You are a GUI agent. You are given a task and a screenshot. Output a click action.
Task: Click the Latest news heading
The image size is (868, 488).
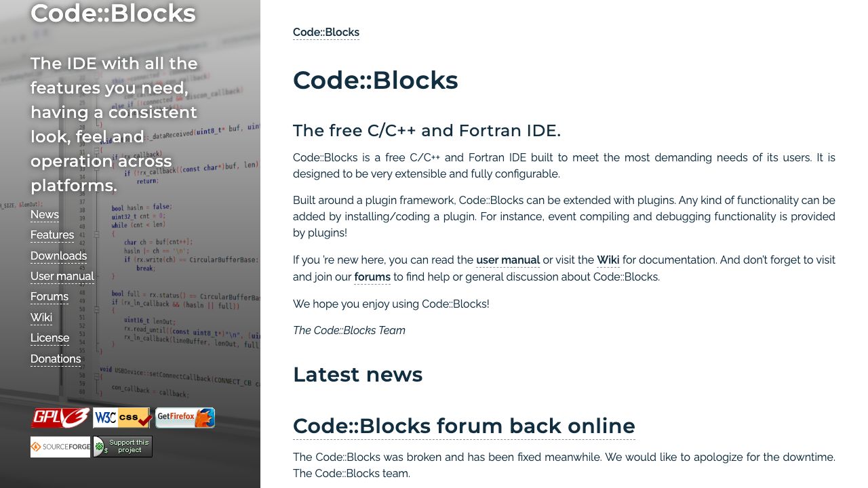click(x=357, y=374)
